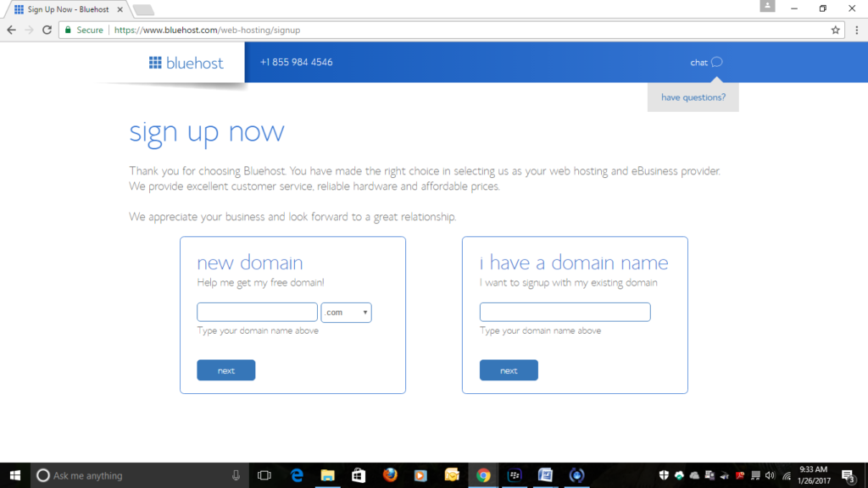Open the Chrome three-dot menu

pos(855,30)
